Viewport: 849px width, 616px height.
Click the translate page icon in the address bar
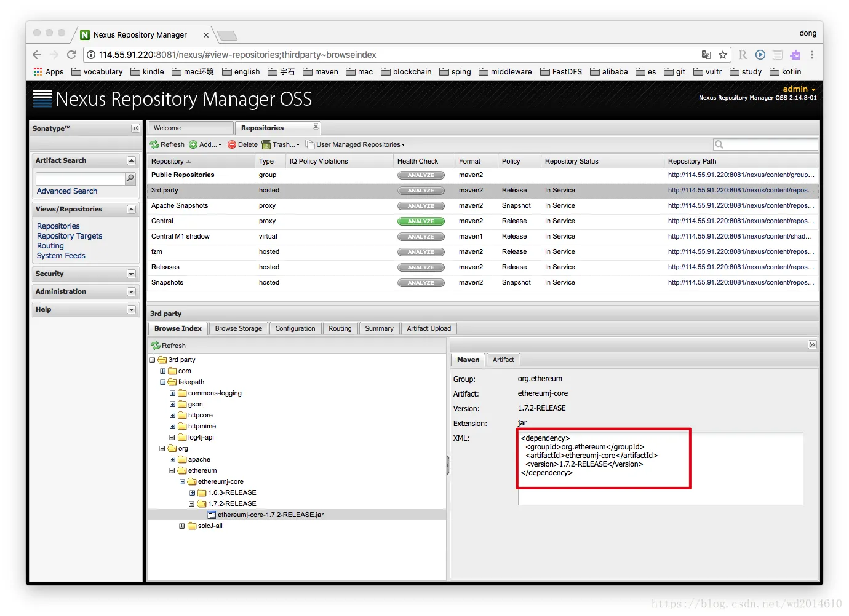(706, 55)
